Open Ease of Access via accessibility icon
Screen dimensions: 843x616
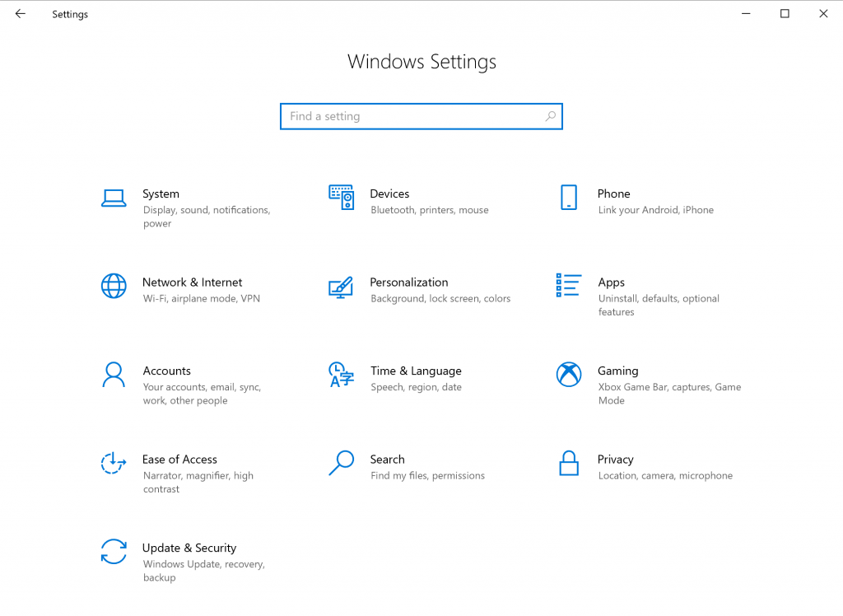[114, 464]
